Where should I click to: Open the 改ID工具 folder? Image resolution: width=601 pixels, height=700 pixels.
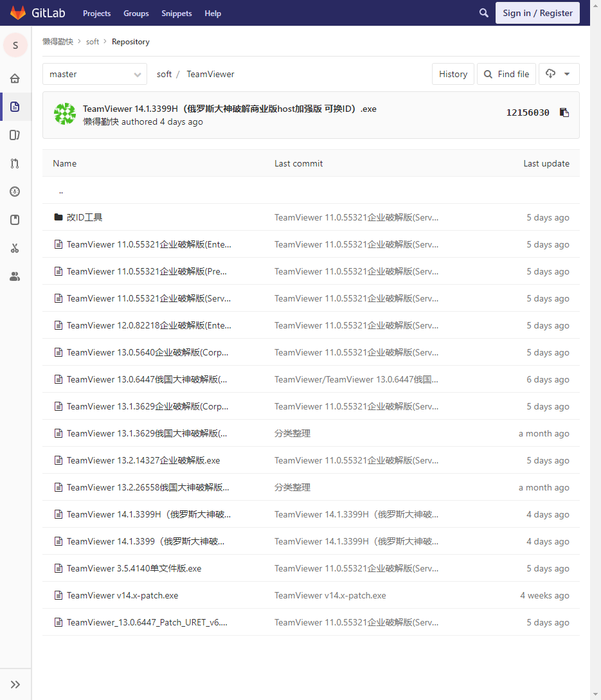[x=84, y=217]
